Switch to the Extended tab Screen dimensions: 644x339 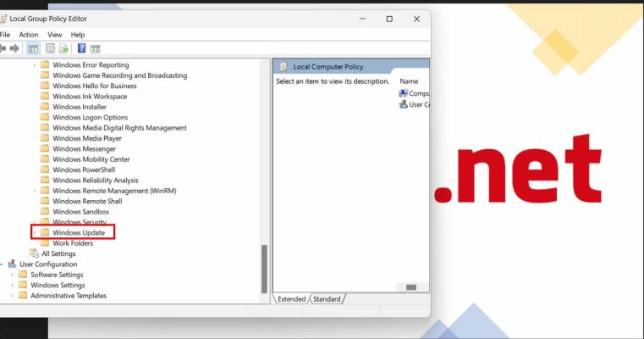click(x=291, y=299)
